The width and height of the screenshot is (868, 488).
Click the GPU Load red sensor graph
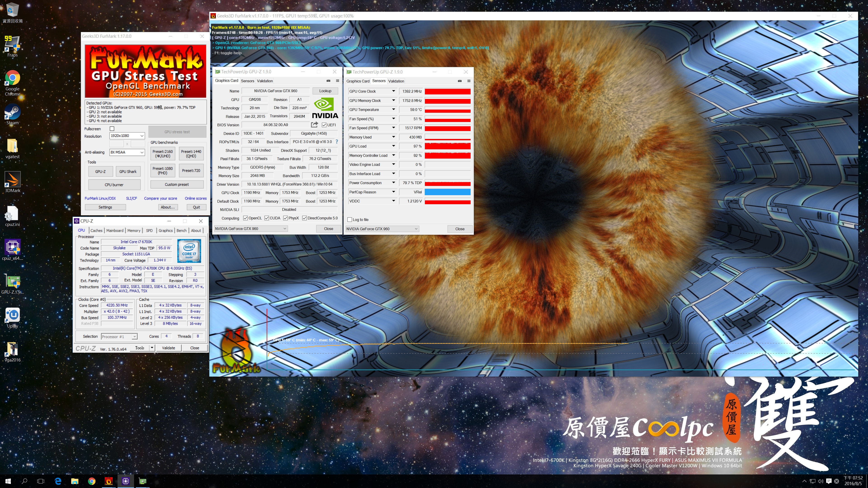448,146
